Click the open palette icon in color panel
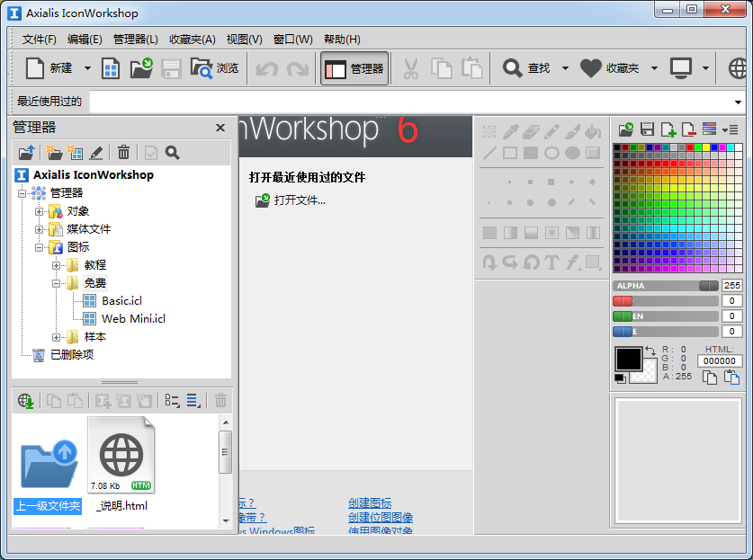753x560 pixels. click(626, 129)
